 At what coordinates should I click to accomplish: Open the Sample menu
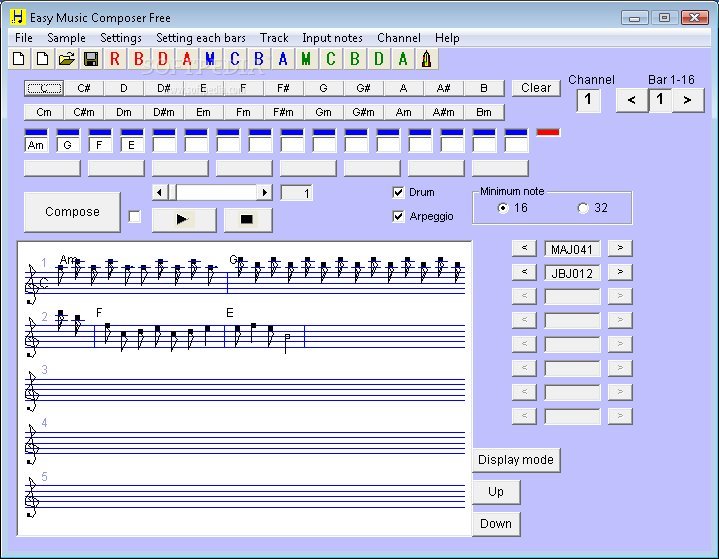(66, 38)
